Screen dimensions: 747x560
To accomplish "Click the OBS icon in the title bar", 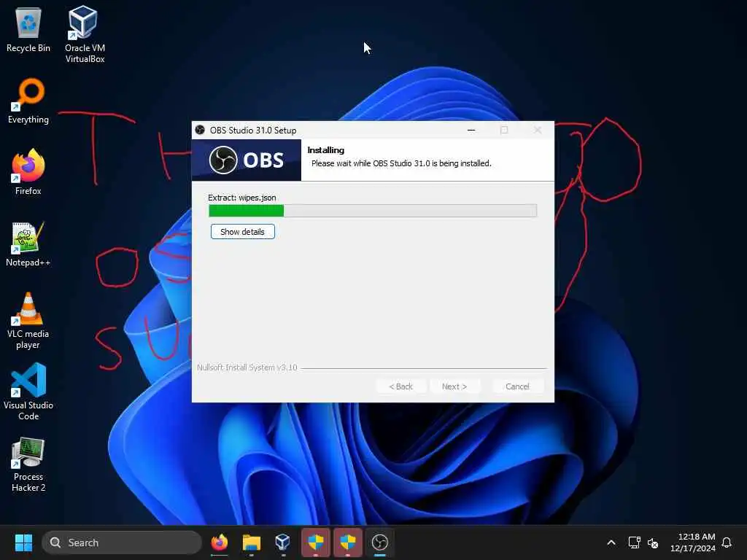I will tap(200, 130).
